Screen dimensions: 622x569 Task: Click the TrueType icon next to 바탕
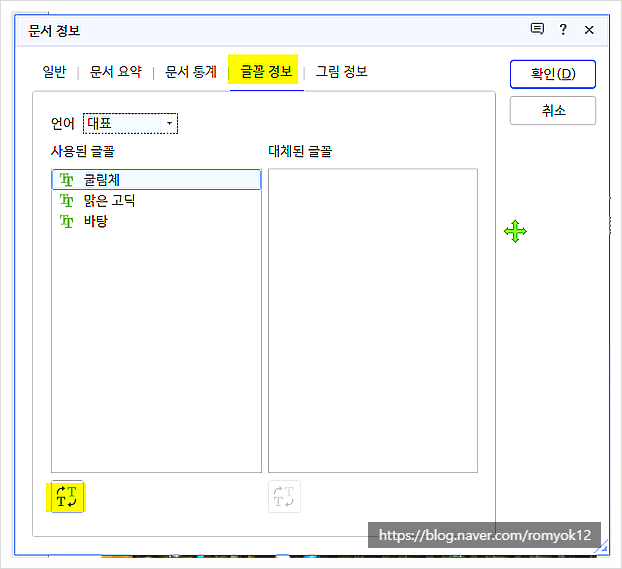(x=66, y=221)
